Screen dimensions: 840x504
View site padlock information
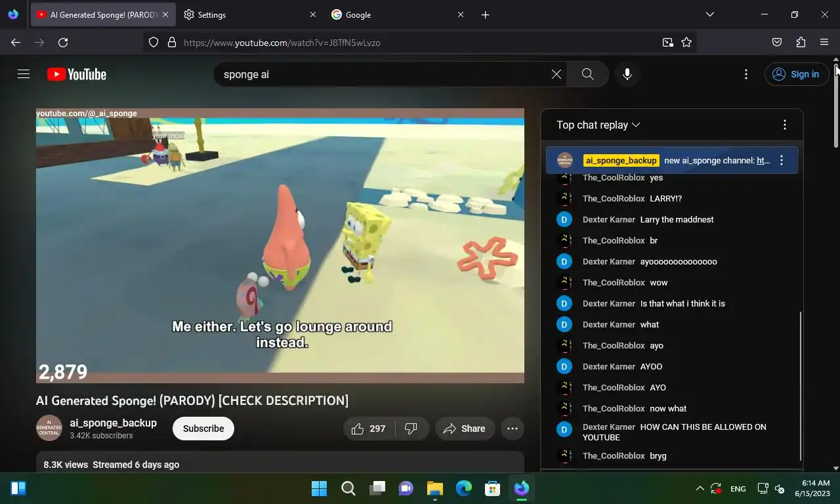[x=172, y=43]
